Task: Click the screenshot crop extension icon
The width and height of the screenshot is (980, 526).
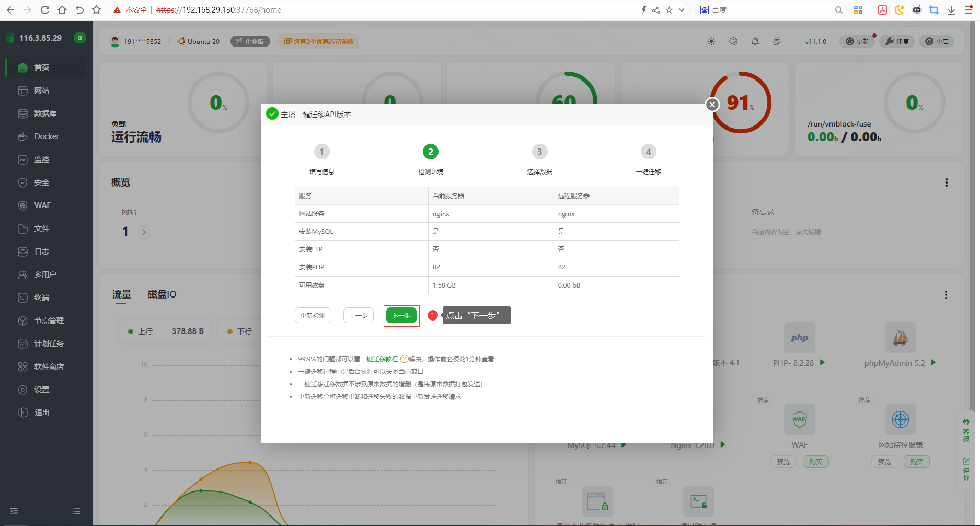Action: click(x=934, y=9)
